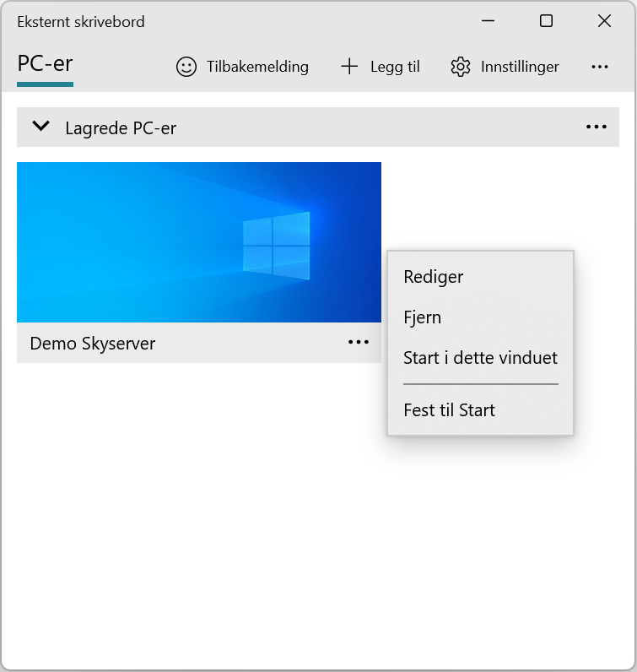Open the top toolbar's three-dot overflow menu
637x672 pixels.
600,67
